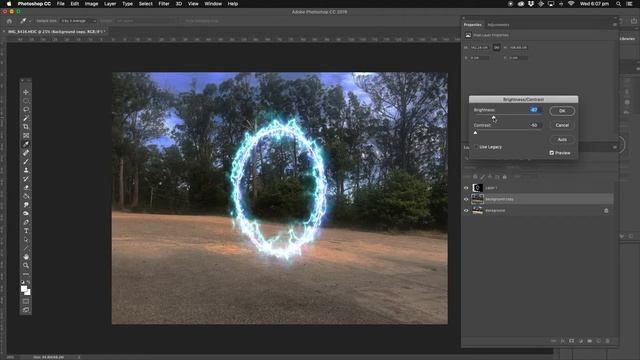Toggle the Preview checkbox
640x360 pixels.
coord(551,153)
